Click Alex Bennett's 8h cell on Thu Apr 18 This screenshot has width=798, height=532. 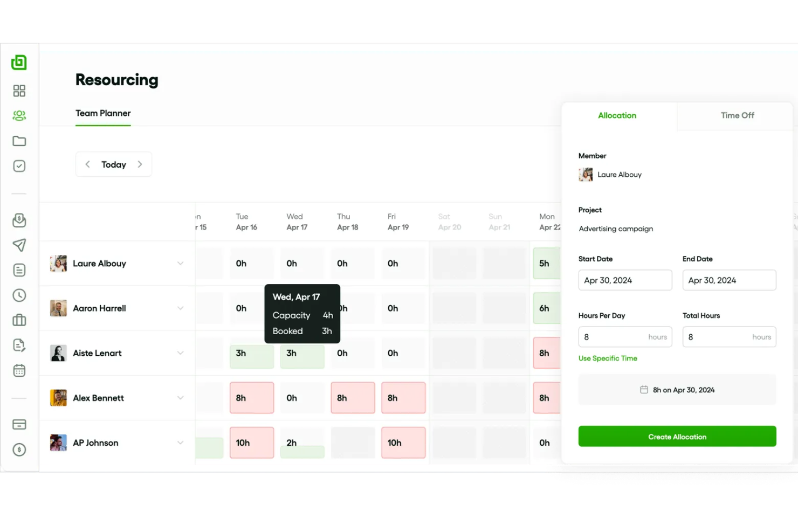353,398
